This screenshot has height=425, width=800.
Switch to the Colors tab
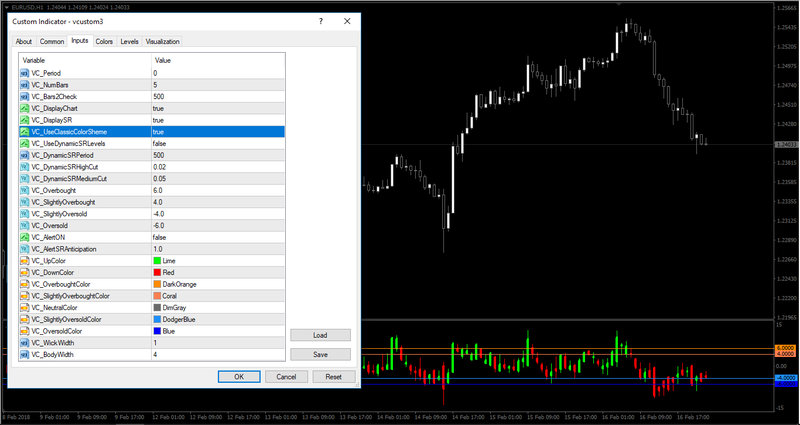(104, 42)
